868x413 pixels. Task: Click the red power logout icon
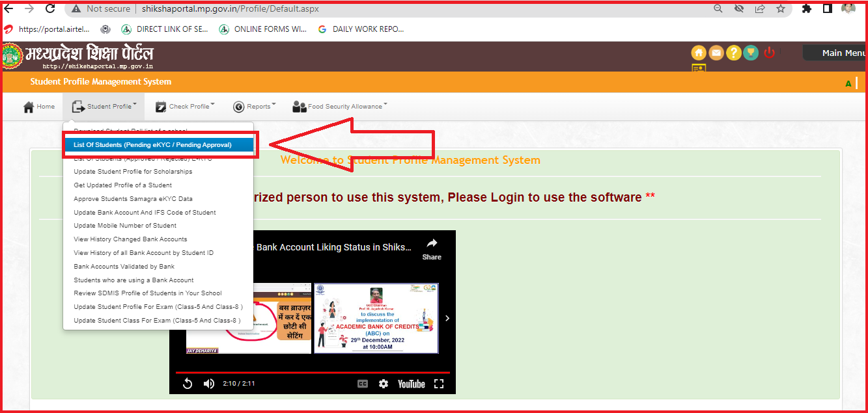[x=769, y=53]
